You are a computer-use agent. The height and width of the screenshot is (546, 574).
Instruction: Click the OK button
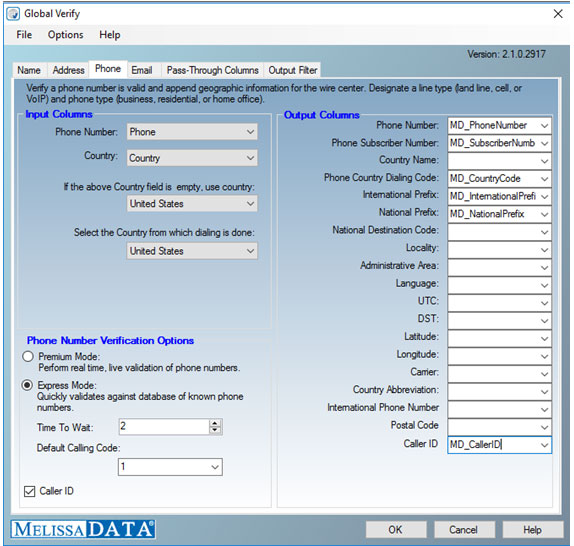click(396, 530)
